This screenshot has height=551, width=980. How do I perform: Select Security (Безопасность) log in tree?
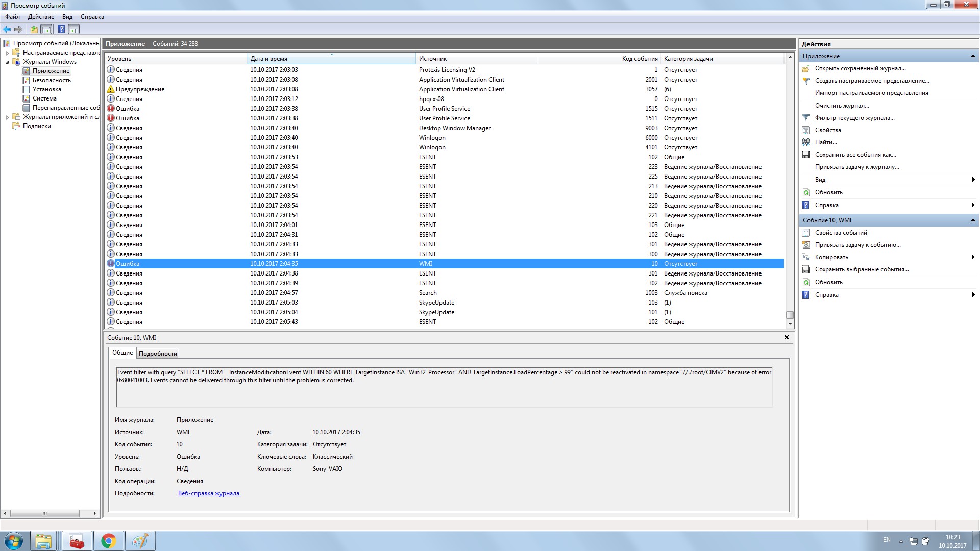pyautogui.click(x=52, y=80)
